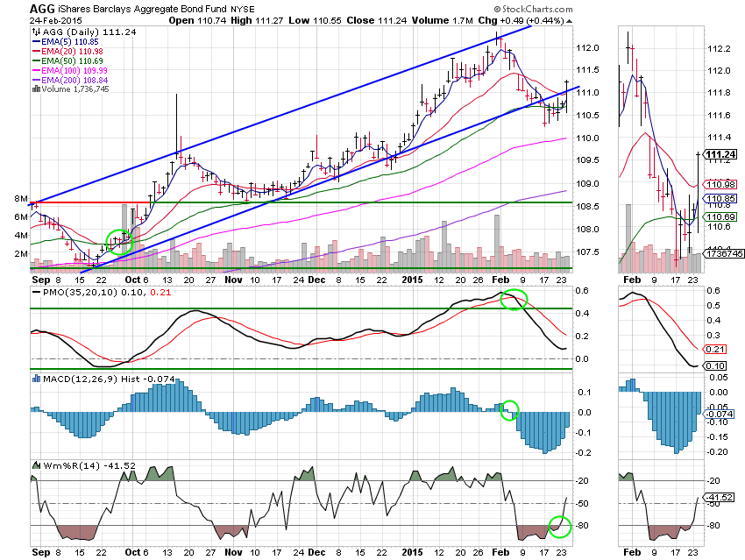
Task: Click the boxed 0.10 PMO value tag
Action: click(x=714, y=365)
